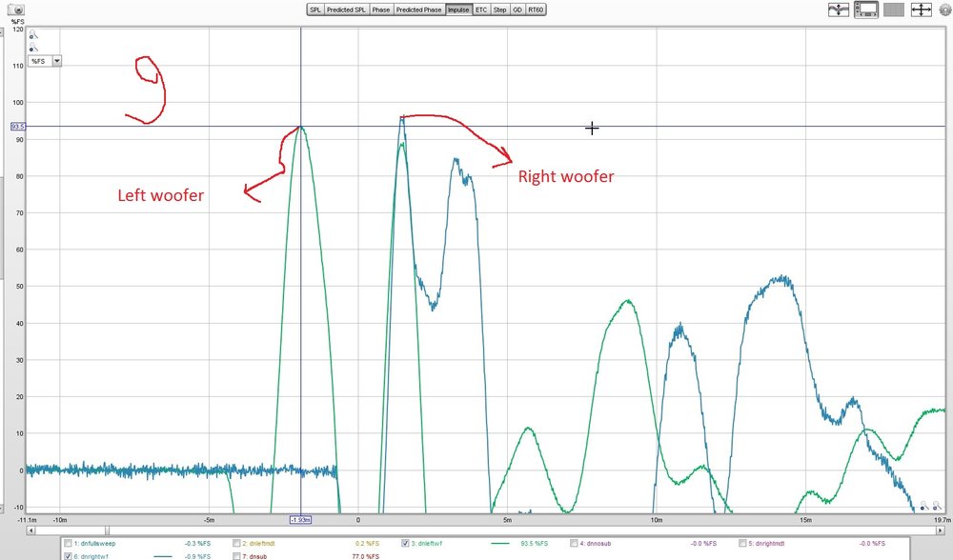Toggle trace 1: dnfullsweep checkbox
Image resolution: width=953 pixels, height=560 pixels.
pyautogui.click(x=68, y=543)
